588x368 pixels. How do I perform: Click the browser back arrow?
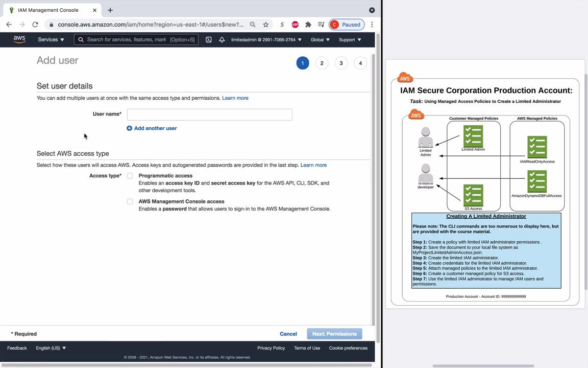pos(9,25)
